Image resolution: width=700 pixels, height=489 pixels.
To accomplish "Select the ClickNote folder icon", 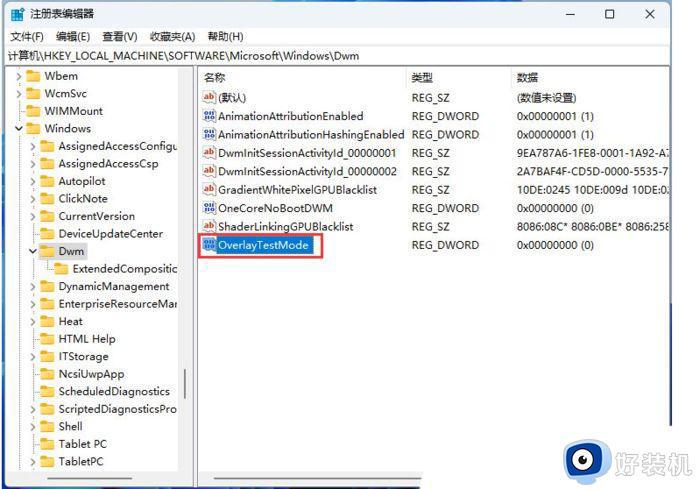I will (47, 199).
